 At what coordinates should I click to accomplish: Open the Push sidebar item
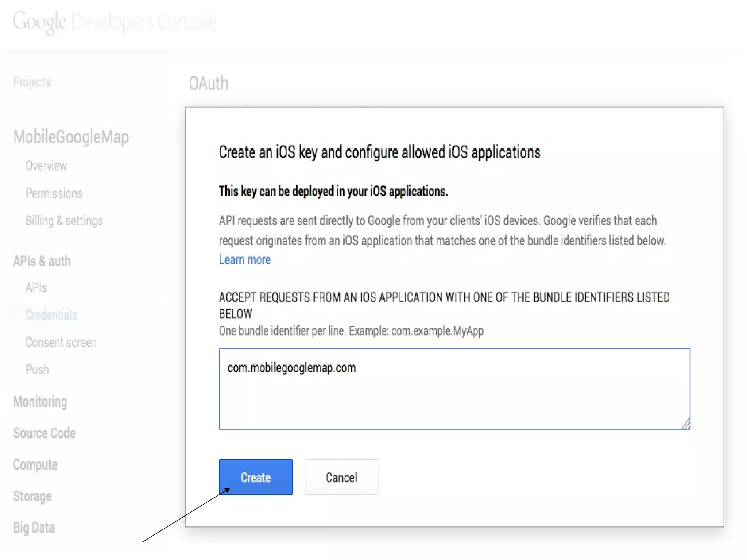coord(37,369)
